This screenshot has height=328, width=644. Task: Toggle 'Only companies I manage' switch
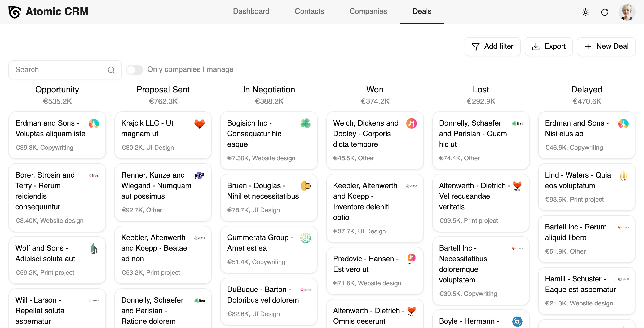click(x=135, y=70)
